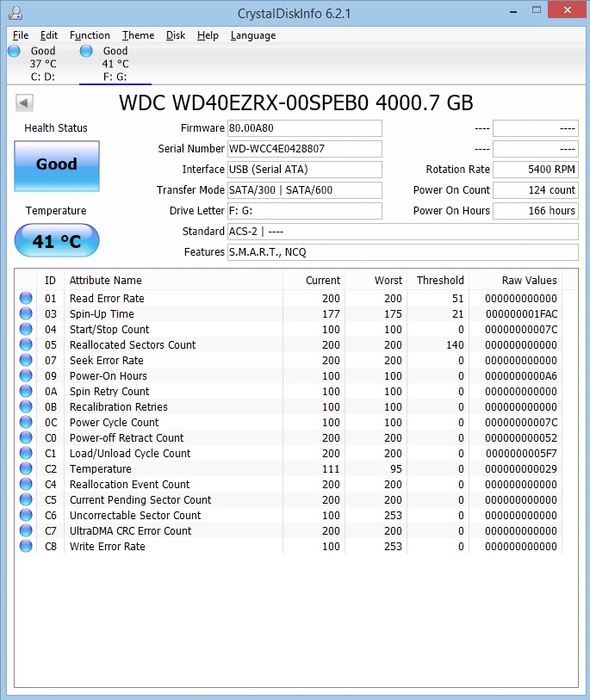Click status orb for Recalibration Retries

(x=26, y=406)
